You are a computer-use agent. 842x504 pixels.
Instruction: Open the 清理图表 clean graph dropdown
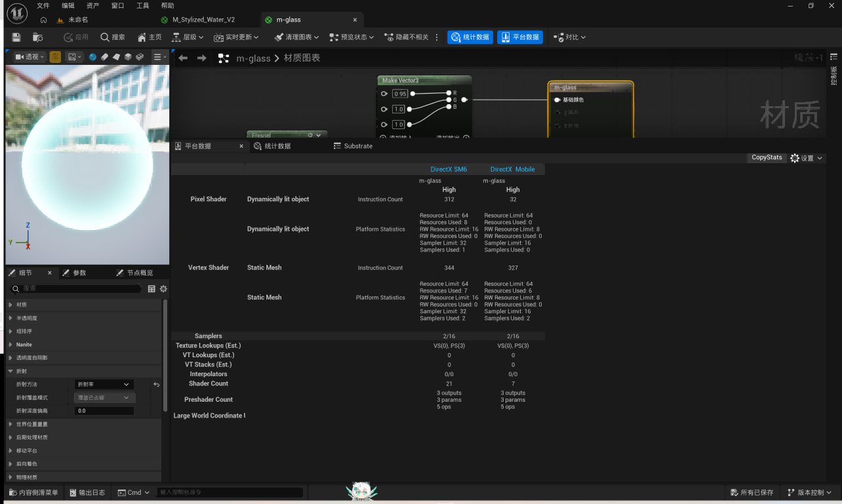click(x=296, y=37)
